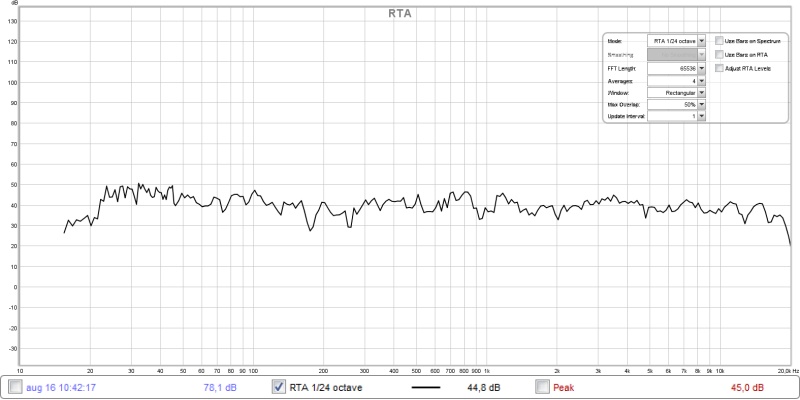
Task: Open the greyed-out Smoothing dropdown
Action: pos(677,55)
